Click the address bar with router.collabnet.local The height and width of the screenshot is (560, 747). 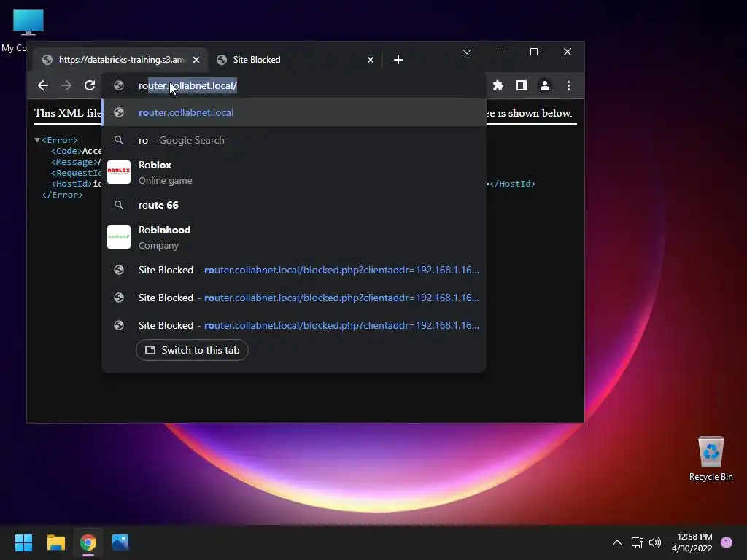click(x=295, y=85)
